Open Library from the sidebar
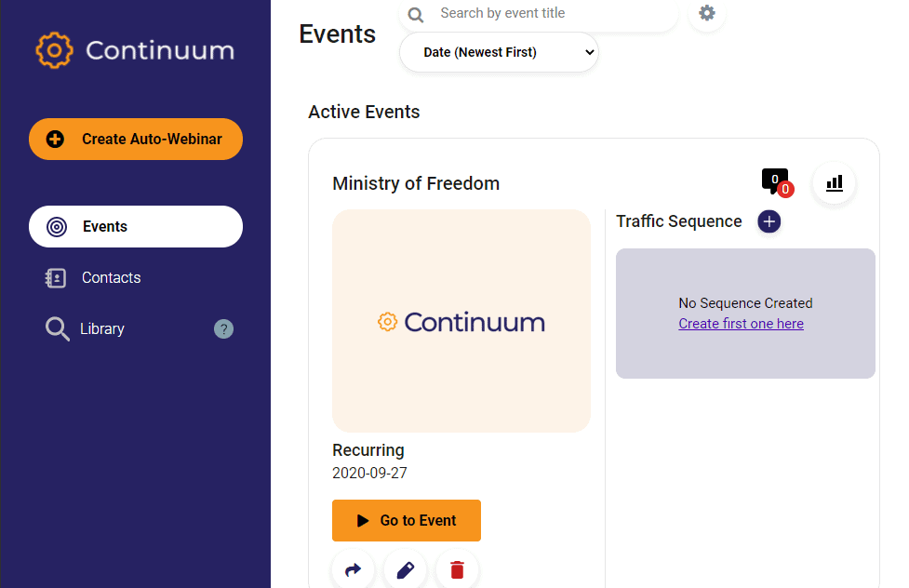This screenshot has height=588, width=909. pos(101,328)
